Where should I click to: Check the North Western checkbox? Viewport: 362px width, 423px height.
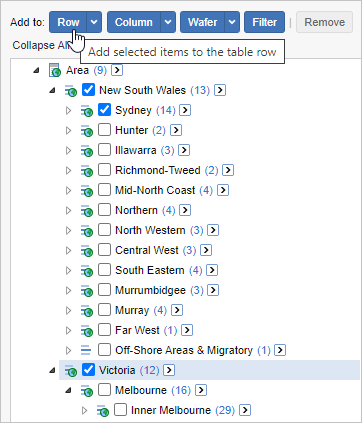104,230
